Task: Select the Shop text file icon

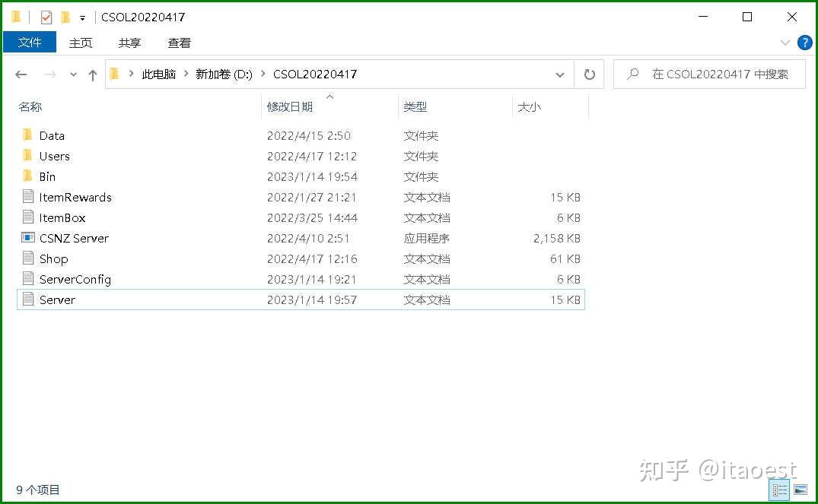Action: click(x=28, y=258)
